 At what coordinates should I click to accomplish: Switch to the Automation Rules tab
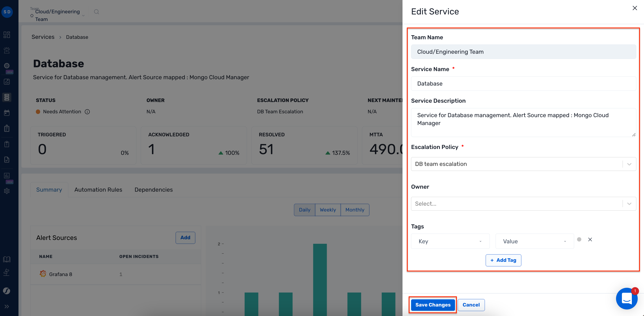[98, 190]
